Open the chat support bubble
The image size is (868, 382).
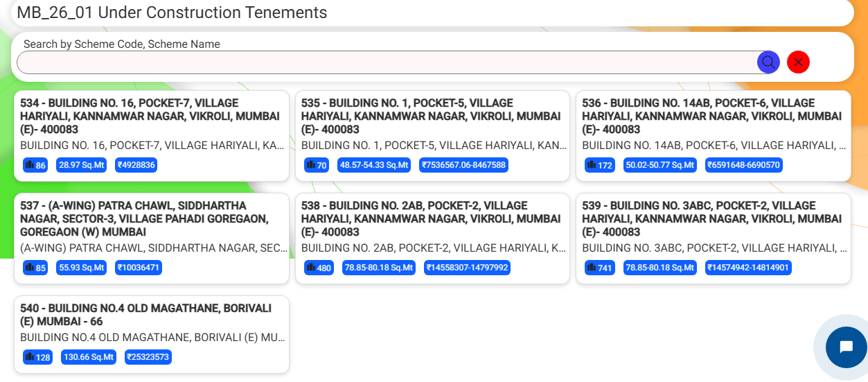pyautogui.click(x=845, y=347)
